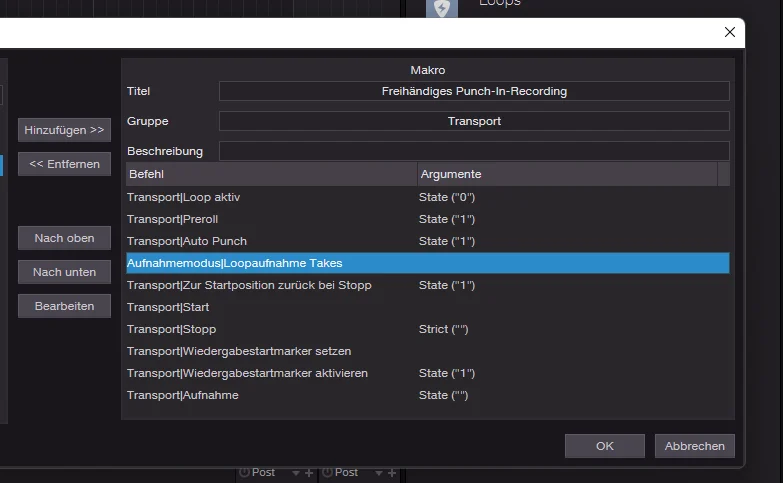Image resolution: width=783 pixels, height=483 pixels.
Task: Open the left Post dropdown arrow
Action: click(x=296, y=473)
